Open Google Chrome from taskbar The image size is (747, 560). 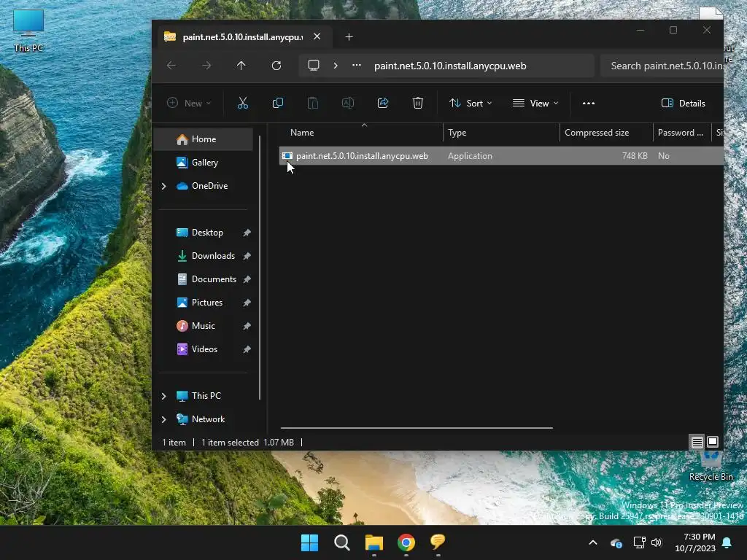pyautogui.click(x=406, y=542)
